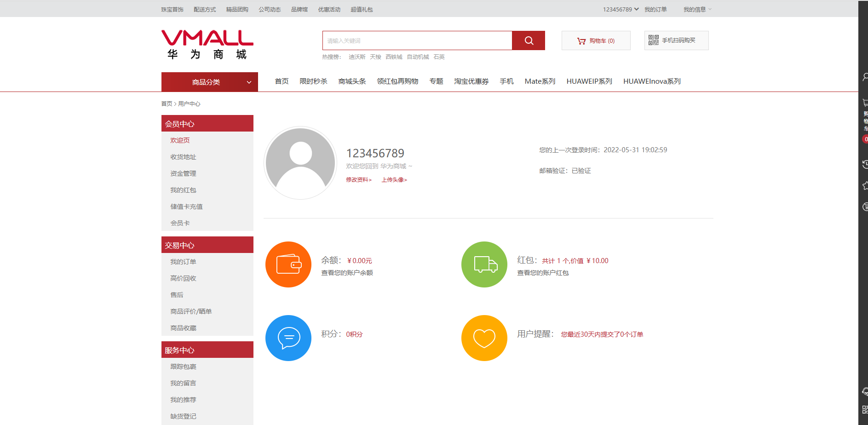Expand the 我的信息 dropdown
The width and height of the screenshot is (868, 425).
click(x=697, y=9)
